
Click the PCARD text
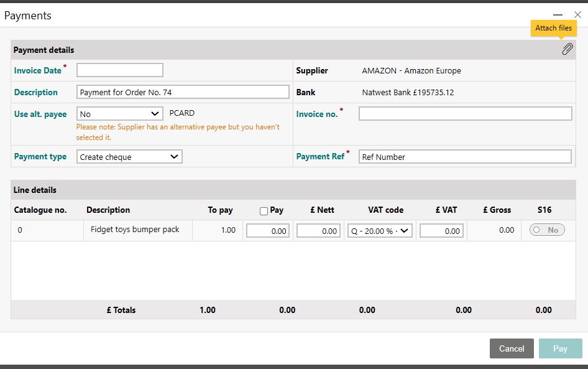(x=182, y=113)
